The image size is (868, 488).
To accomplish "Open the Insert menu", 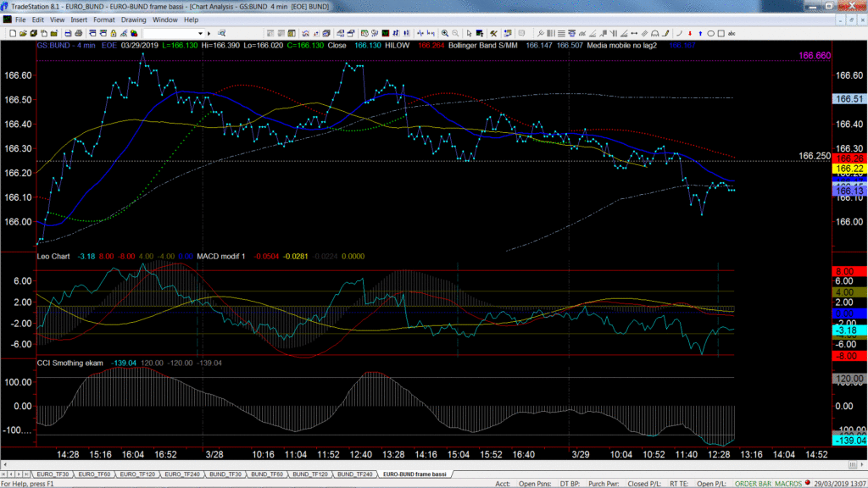I will 79,20.
